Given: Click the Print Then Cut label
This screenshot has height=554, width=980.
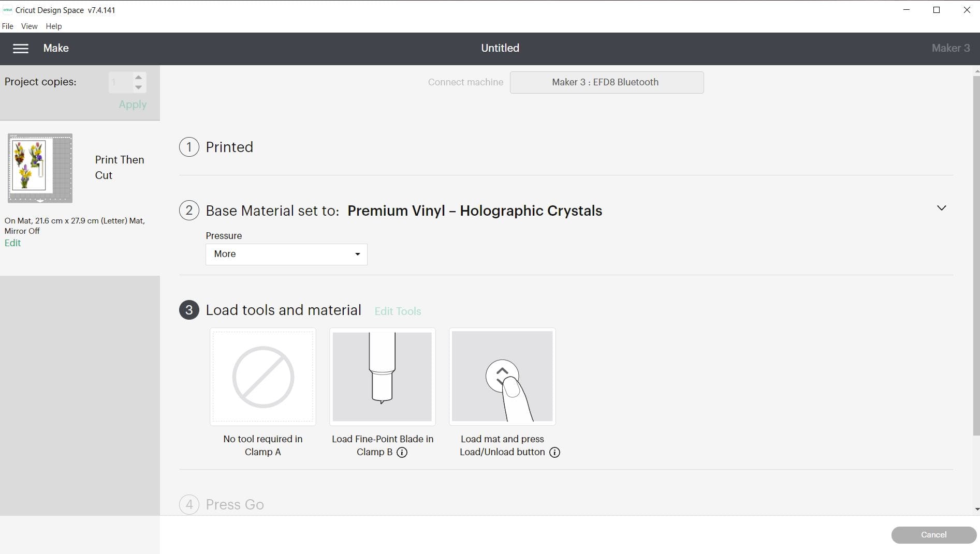Looking at the screenshot, I should point(120,168).
